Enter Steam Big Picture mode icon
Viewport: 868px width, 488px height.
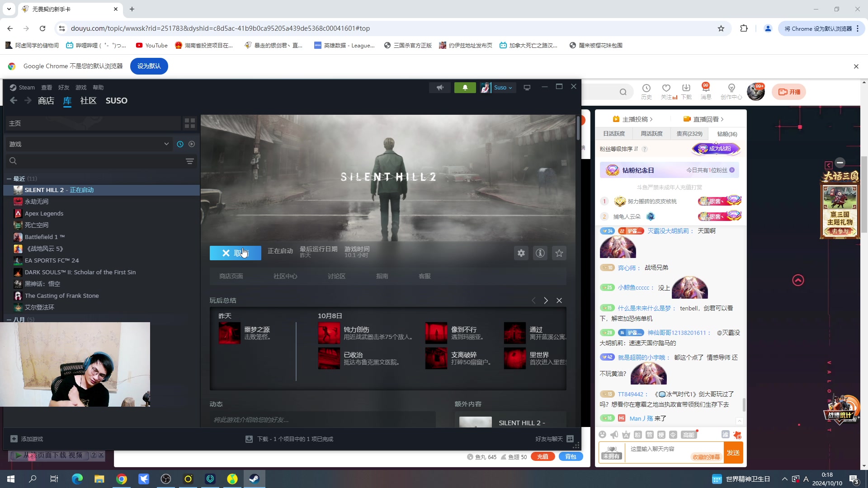click(x=527, y=88)
